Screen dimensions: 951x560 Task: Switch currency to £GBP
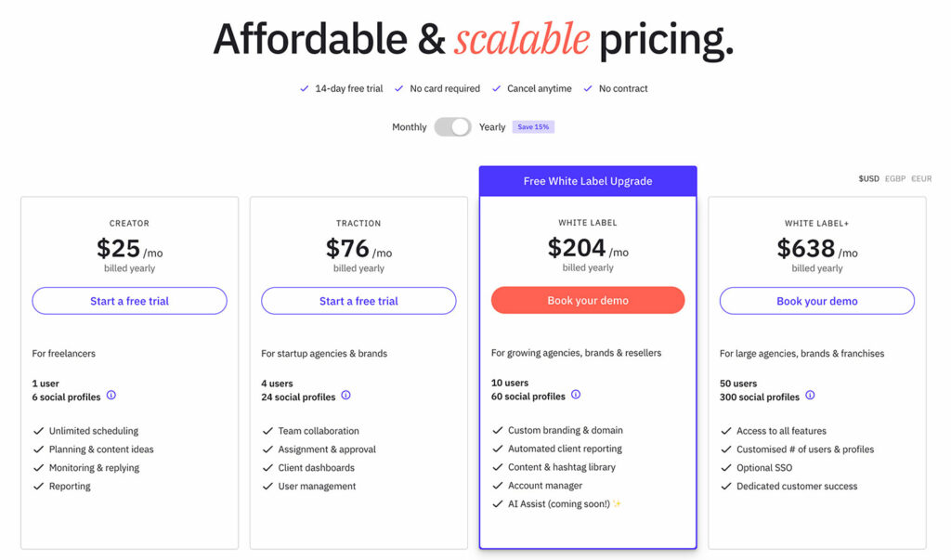tap(895, 178)
